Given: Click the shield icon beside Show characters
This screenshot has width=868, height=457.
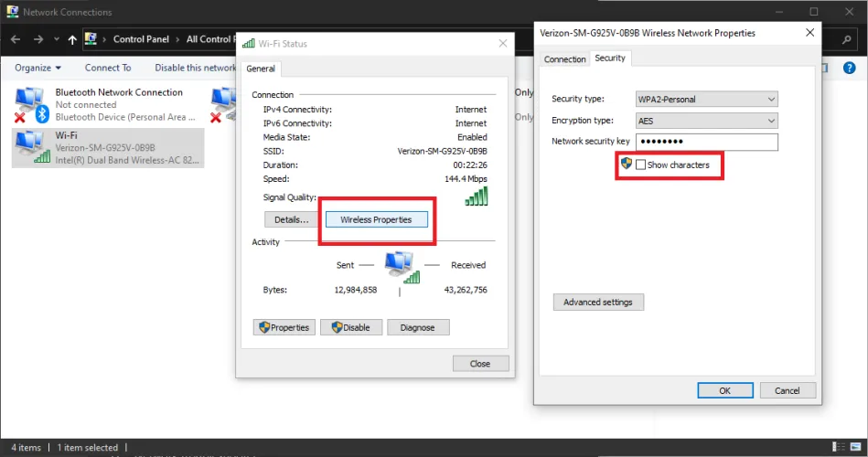Looking at the screenshot, I should (627, 164).
